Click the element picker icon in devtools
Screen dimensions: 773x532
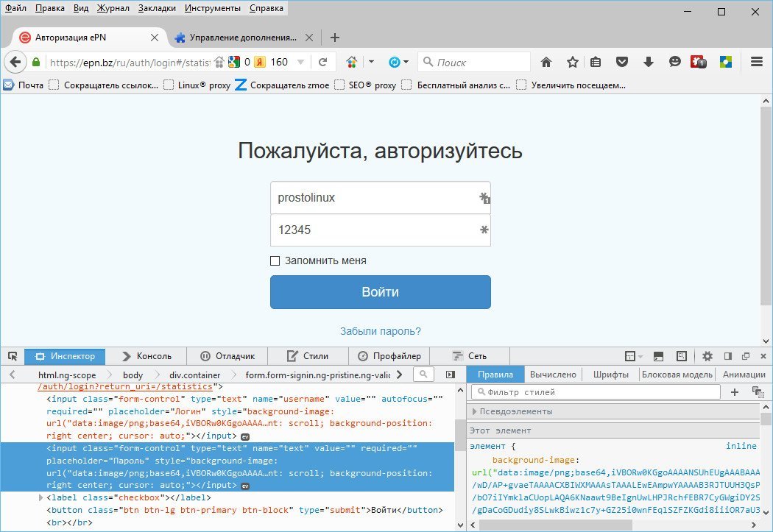click(13, 356)
